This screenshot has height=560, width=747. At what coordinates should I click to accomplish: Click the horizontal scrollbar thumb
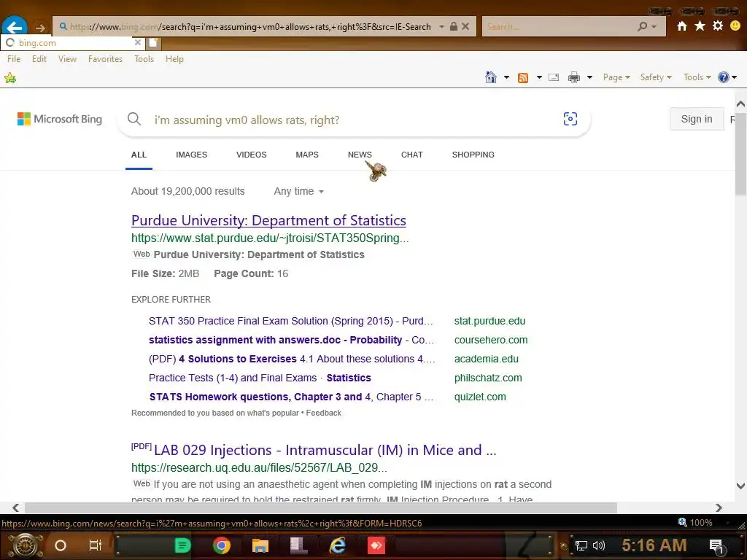click(x=321, y=508)
